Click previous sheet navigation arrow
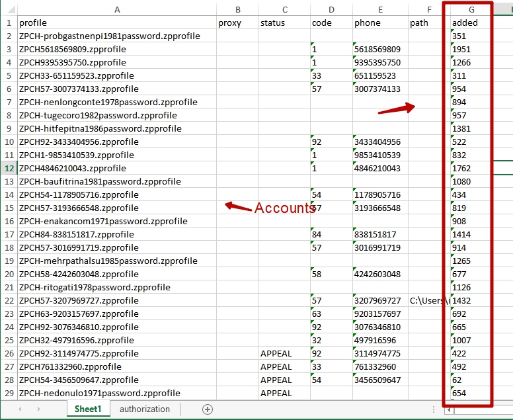 [x=20, y=409]
